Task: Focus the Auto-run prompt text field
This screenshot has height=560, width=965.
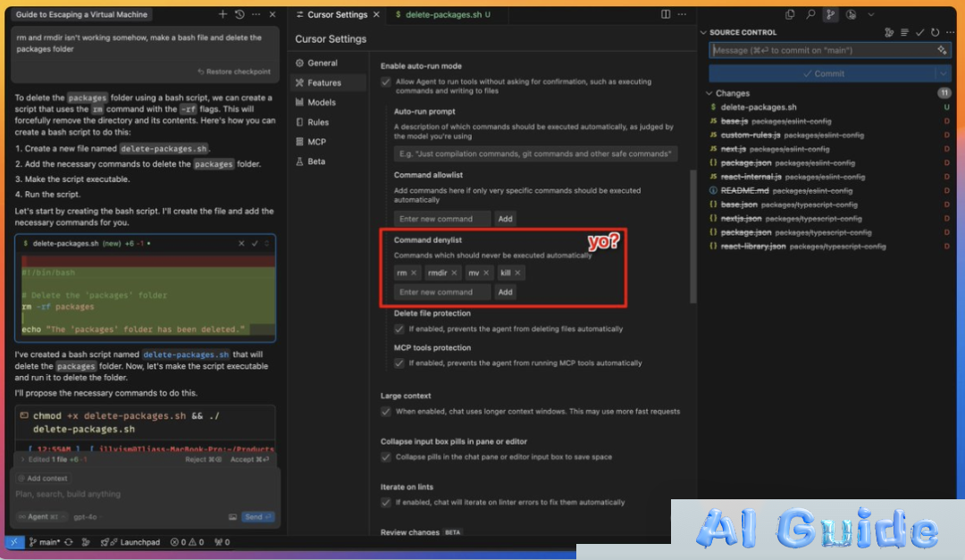Action: (535, 154)
